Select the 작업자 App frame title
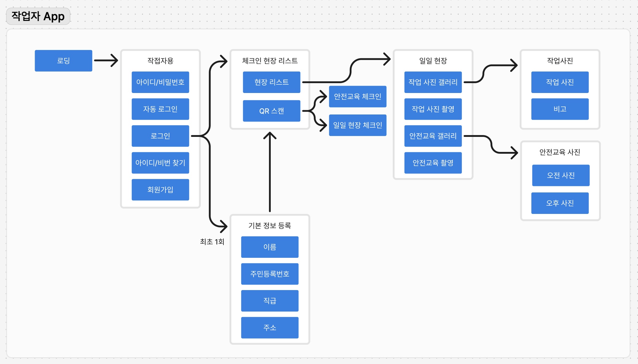This screenshot has width=638, height=364. pyautogui.click(x=38, y=16)
